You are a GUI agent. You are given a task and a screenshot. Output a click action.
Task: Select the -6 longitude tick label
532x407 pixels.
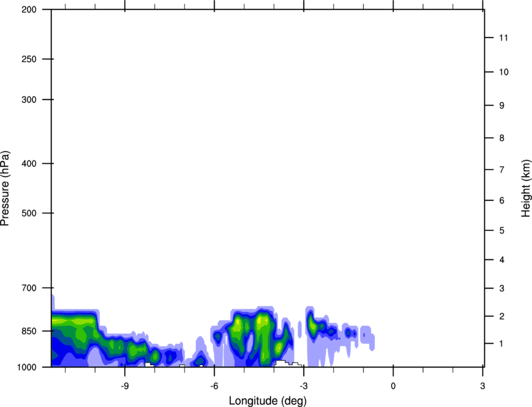point(214,385)
